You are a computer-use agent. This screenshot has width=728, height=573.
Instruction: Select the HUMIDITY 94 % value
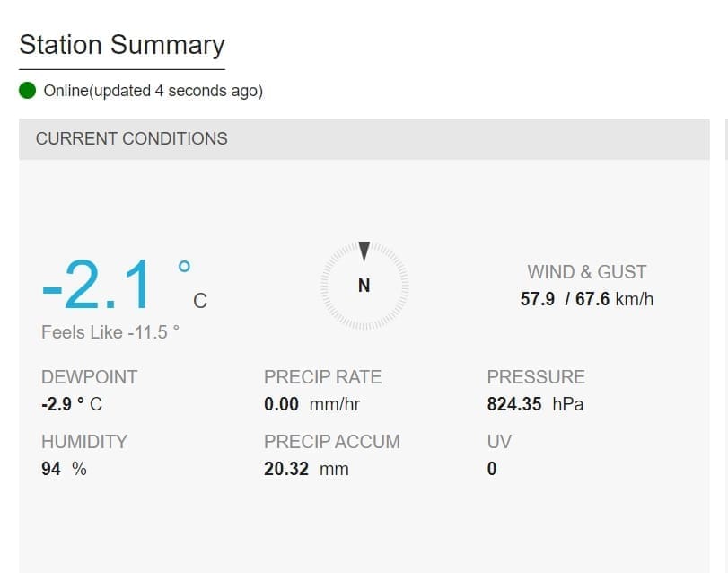tap(63, 469)
